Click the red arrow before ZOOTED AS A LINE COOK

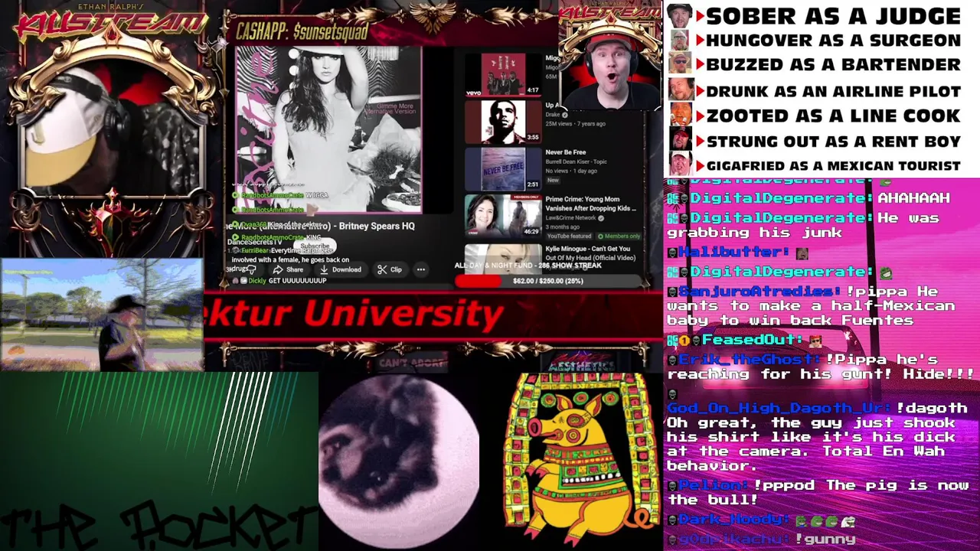(699, 116)
